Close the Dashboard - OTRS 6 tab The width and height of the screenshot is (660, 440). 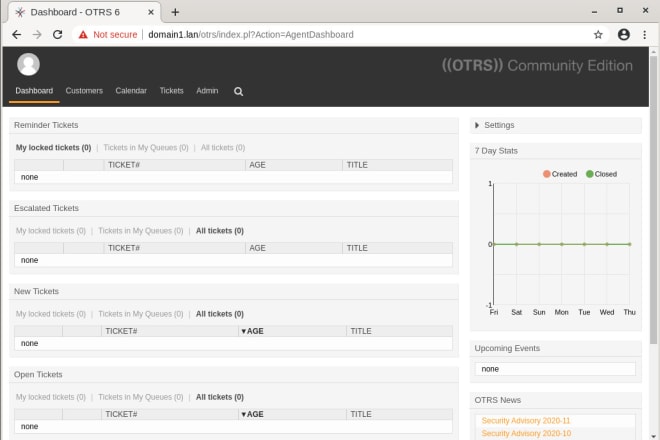(151, 12)
